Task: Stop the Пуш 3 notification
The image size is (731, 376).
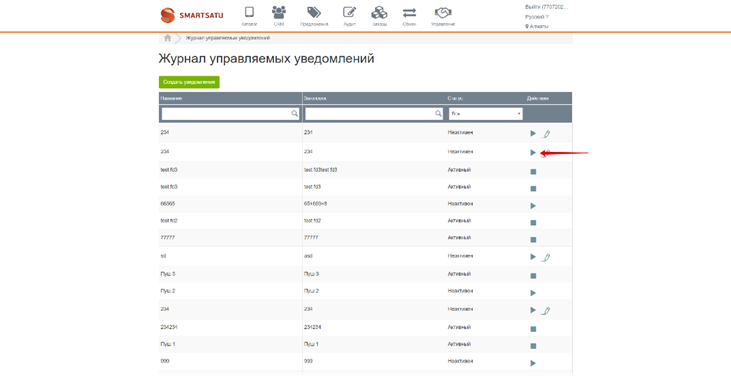Action: click(533, 275)
